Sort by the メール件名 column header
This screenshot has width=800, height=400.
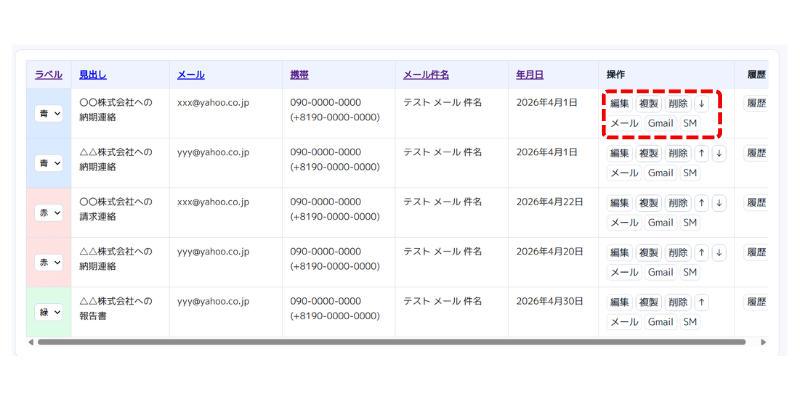coord(426,75)
